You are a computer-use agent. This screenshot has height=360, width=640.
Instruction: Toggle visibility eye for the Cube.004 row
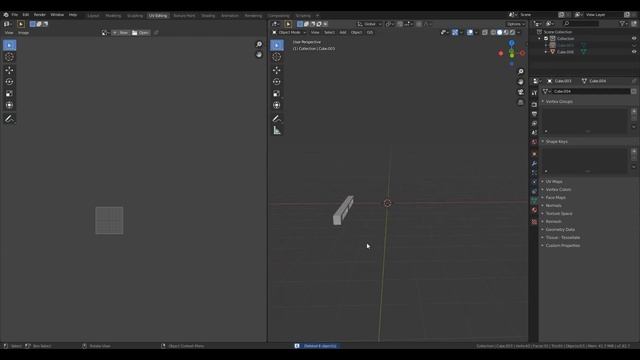pos(634,52)
